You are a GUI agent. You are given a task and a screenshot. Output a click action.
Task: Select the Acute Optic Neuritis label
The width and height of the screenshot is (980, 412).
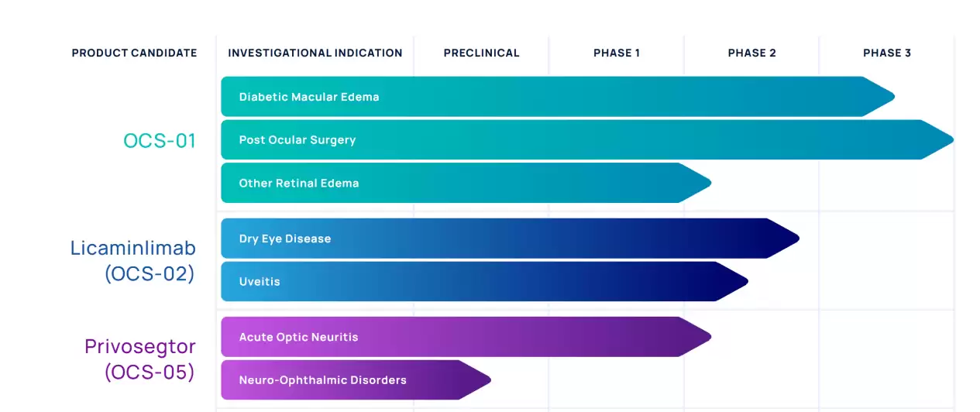(298, 338)
